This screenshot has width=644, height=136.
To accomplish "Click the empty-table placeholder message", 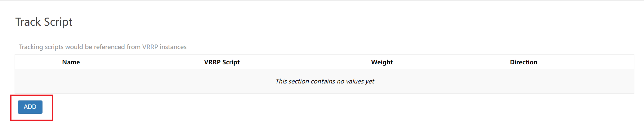I will click(x=325, y=81).
